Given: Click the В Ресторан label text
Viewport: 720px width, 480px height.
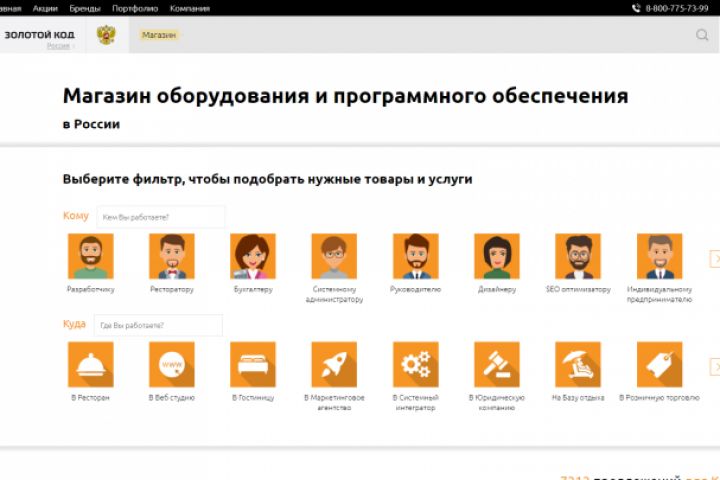Looking at the screenshot, I should 90,398.
